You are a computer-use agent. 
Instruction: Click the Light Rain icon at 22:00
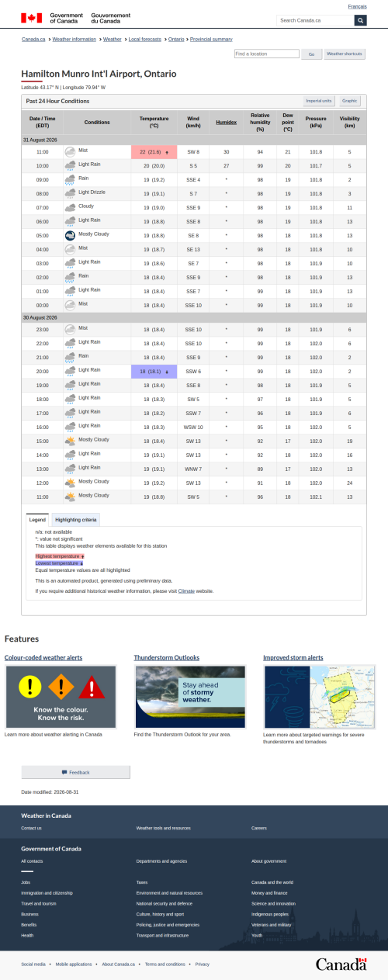[x=70, y=343]
